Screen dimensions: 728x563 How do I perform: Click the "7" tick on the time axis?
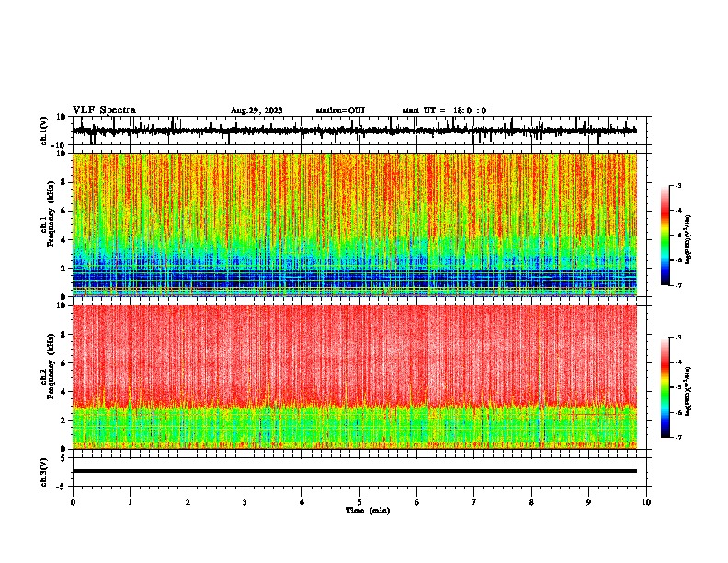pyautogui.click(x=474, y=502)
